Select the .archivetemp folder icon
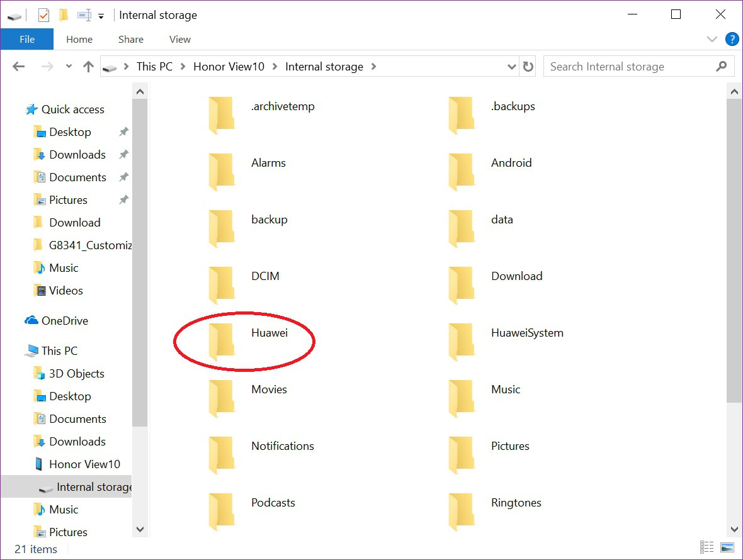The image size is (743, 560). pyautogui.click(x=222, y=115)
